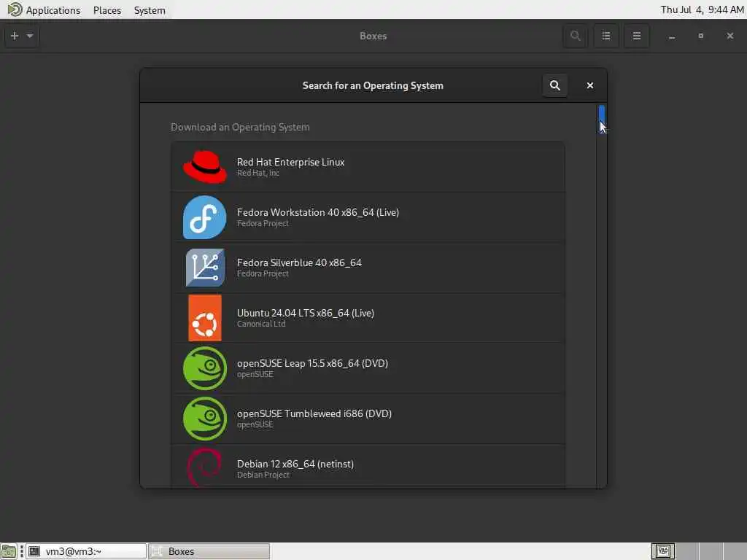This screenshot has height=560, width=747.
Task: Click the Fedora Workstation logo icon
Action: [205, 217]
